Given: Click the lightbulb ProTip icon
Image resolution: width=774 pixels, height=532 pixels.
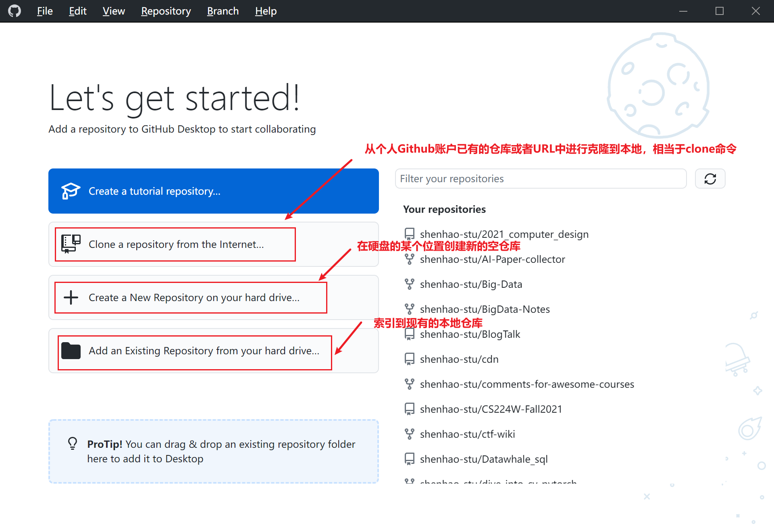Looking at the screenshot, I should [x=73, y=443].
